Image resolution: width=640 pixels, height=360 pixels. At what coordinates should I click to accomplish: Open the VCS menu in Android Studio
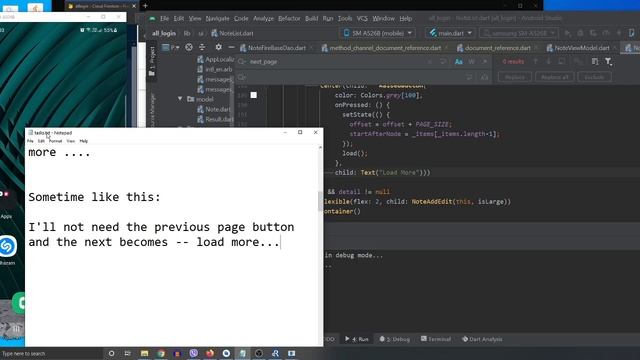point(362,18)
